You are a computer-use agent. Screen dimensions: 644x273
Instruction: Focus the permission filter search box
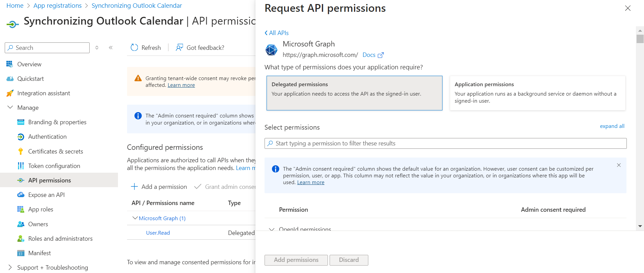pyautogui.click(x=445, y=143)
